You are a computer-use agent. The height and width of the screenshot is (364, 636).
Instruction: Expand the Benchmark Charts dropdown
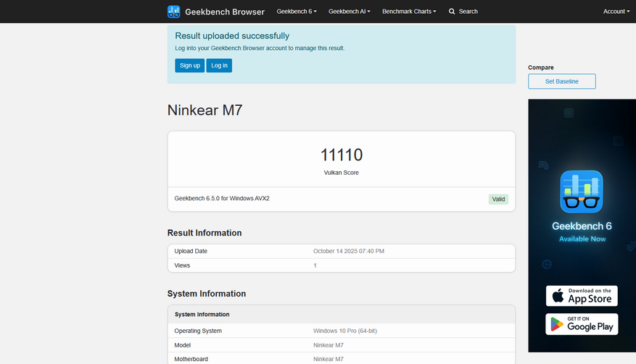click(409, 12)
